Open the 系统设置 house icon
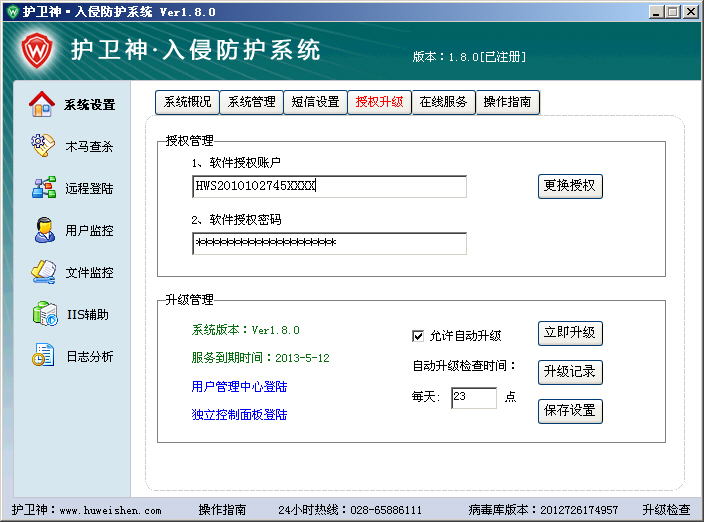The width and height of the screenshot is (704, 522). 42,104
